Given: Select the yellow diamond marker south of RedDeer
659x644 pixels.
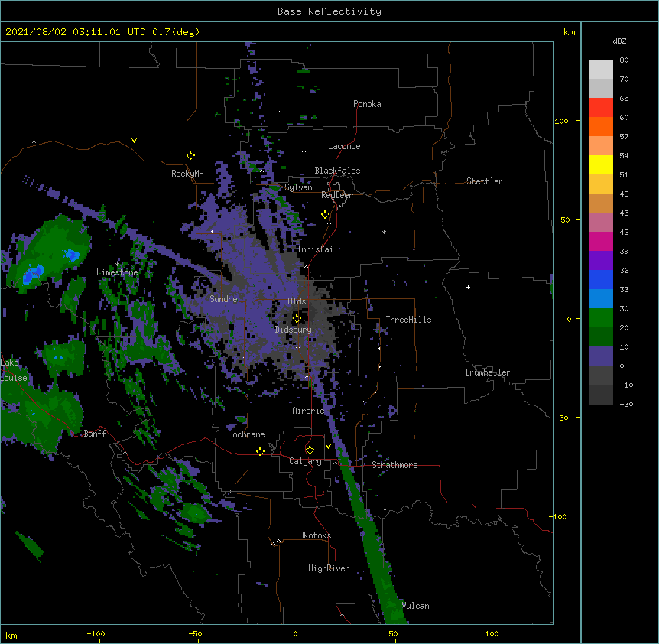Looking at the screenshot, I should (x=325, y=215).
